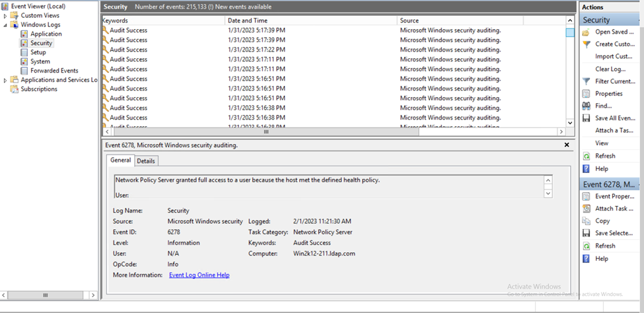Viewport: 644px width, 313px height.
Task: Select the General tab
Action: point(120,160)
